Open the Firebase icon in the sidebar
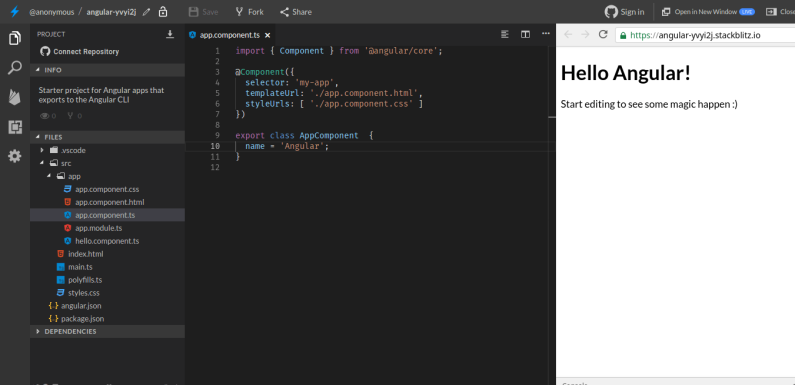This screenshot has width=795, height=385. click(x=15, y=97)
